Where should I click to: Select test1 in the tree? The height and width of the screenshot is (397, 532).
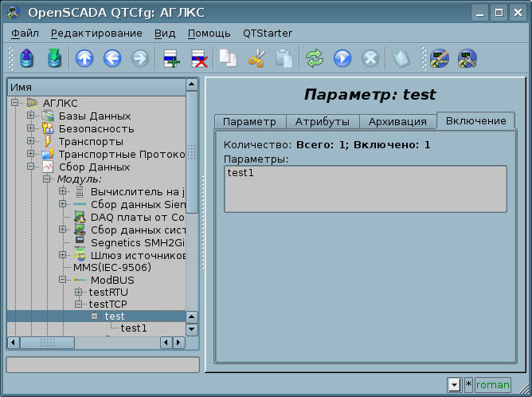pos(134,328)
